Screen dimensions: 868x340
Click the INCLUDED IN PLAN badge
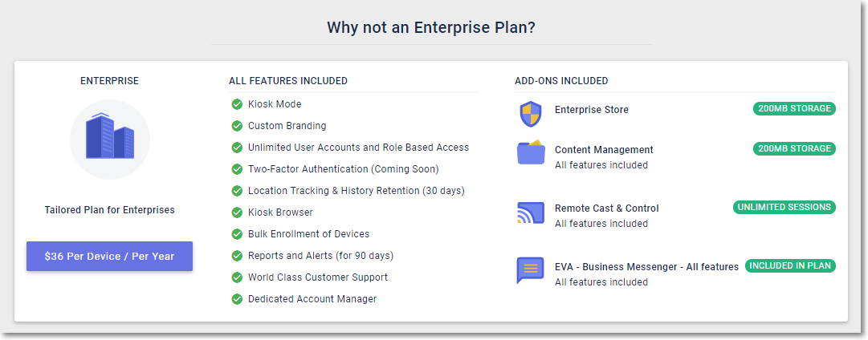point(790,266)
